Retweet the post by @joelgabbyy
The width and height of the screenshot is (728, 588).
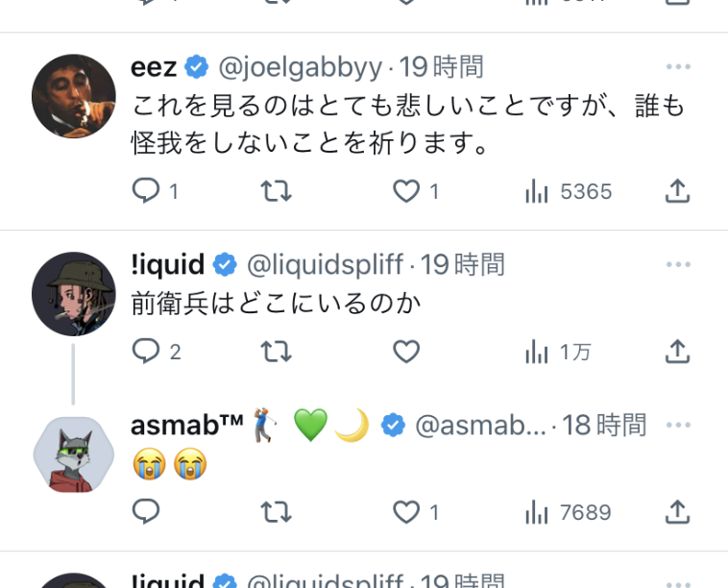[276, 191]
